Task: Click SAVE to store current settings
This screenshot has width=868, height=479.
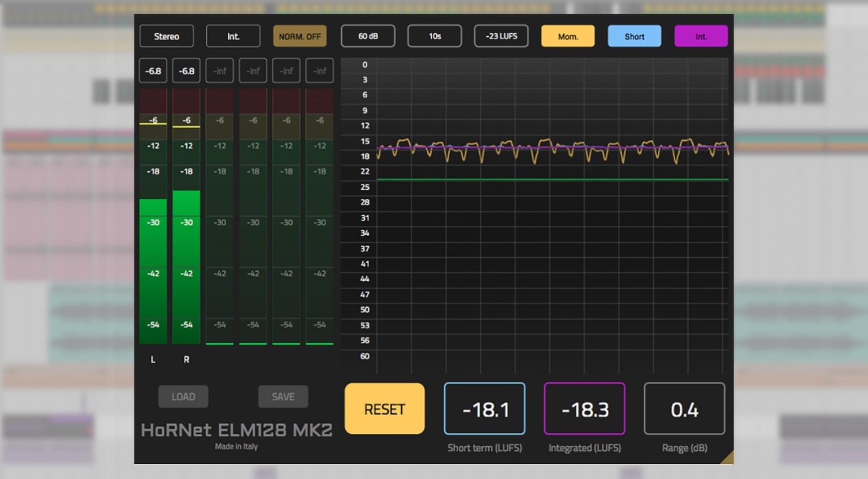Action: [x=283, y=397]
